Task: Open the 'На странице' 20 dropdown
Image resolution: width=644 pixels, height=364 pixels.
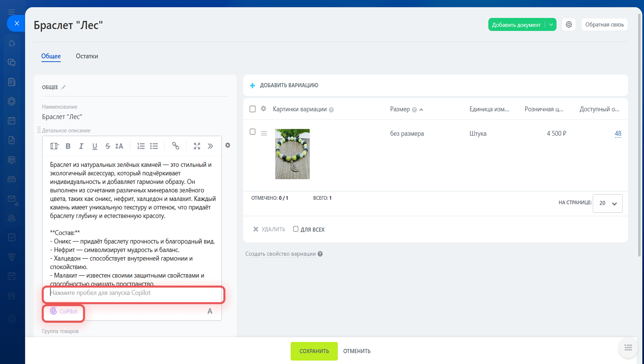Action: 607,203
